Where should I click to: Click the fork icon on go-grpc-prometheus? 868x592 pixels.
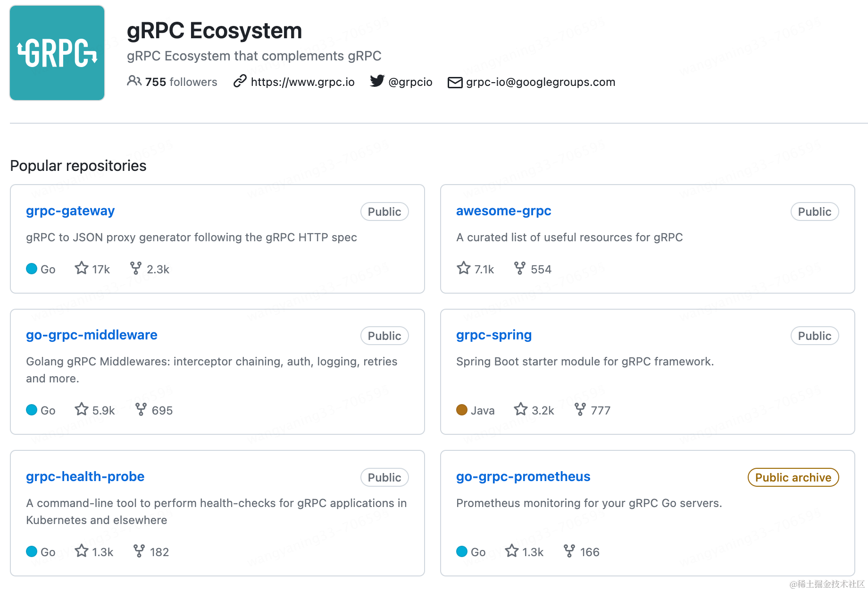(569, 550)
